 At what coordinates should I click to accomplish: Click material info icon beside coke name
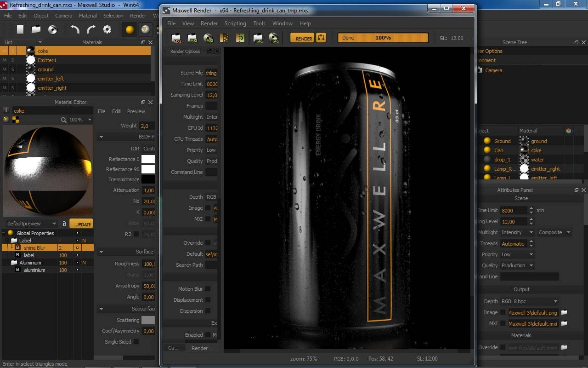pos(6,110)
